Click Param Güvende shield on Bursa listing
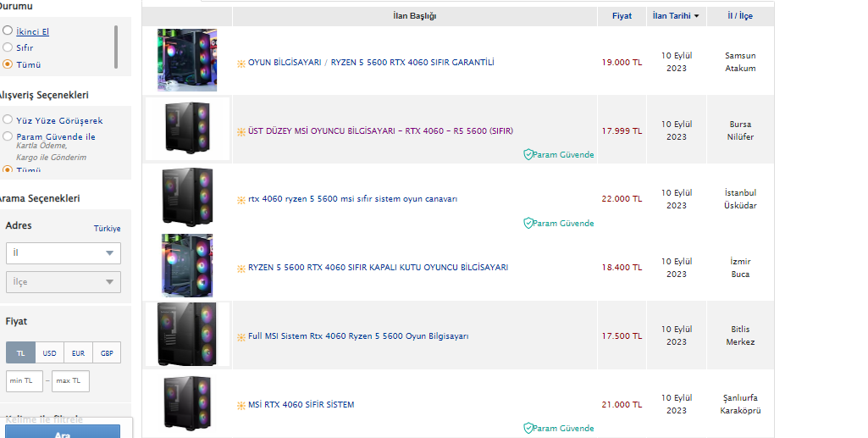 pyautogui.click(x=528, y=155)
